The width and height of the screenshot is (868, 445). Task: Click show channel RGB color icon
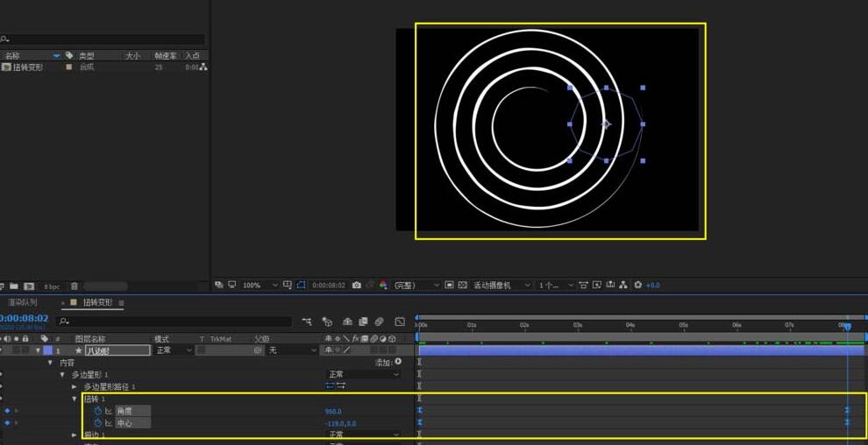pos(383,286)
